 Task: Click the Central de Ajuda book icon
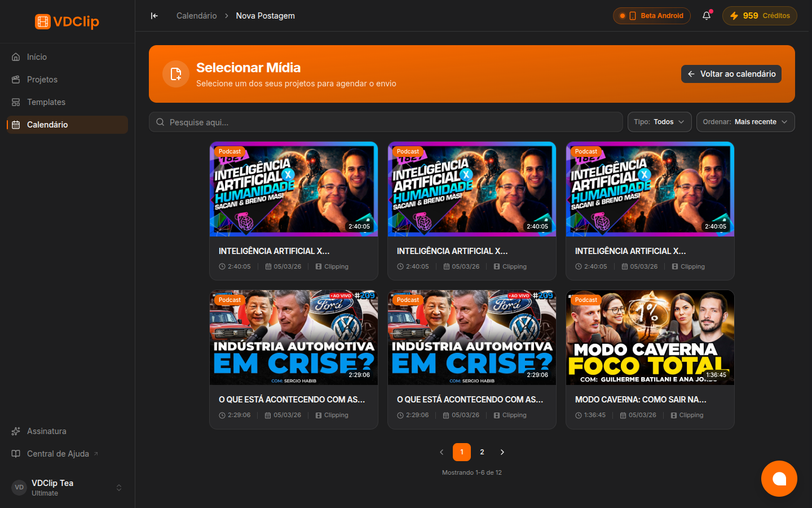(x=16, y=454)
